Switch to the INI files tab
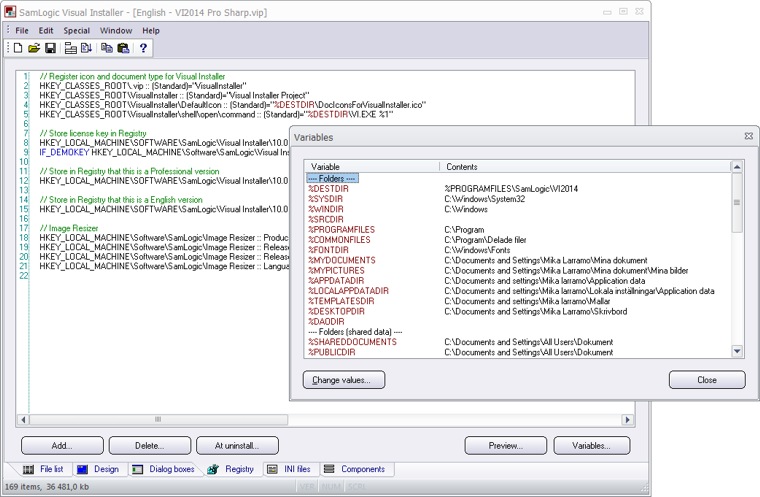 click(289, 469)
